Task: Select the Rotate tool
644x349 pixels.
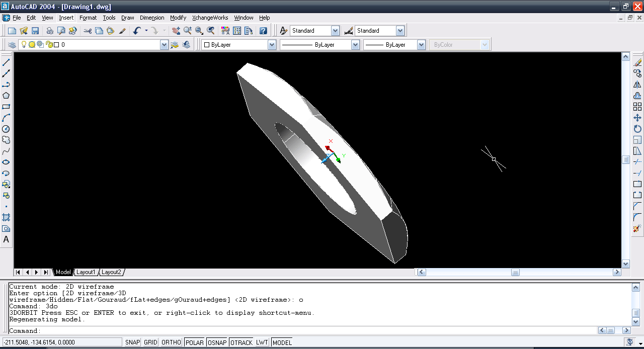Action: point(637,129)
